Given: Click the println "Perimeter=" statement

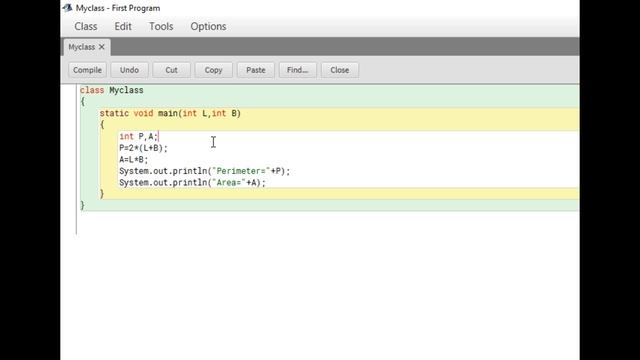Looking at the screenshot, I should 204,171.
